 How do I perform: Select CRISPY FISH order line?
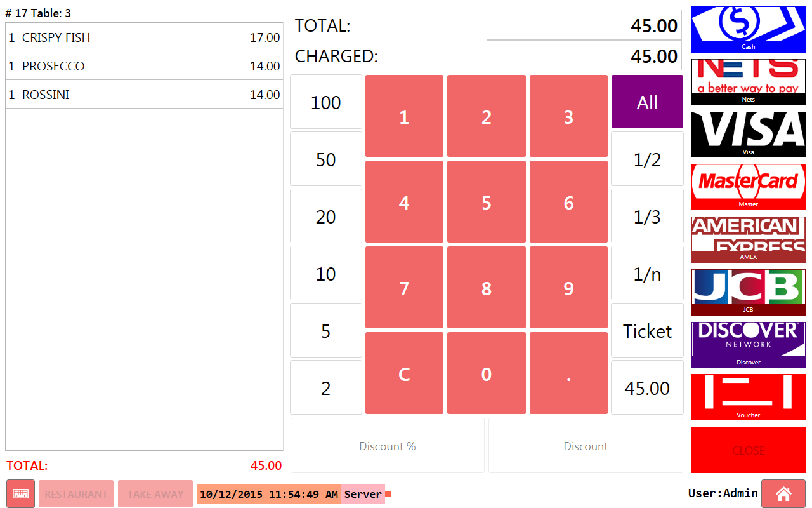[x=144, y=37]
